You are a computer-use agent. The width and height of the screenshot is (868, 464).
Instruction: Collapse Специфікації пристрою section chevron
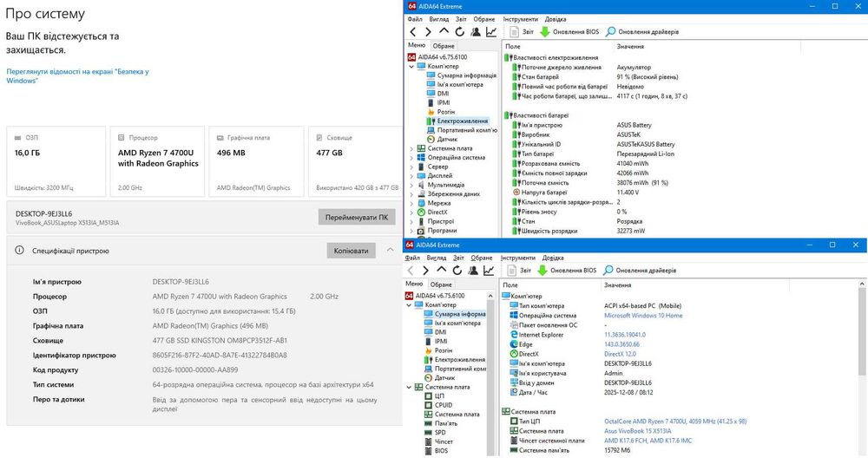coord(391,250)
